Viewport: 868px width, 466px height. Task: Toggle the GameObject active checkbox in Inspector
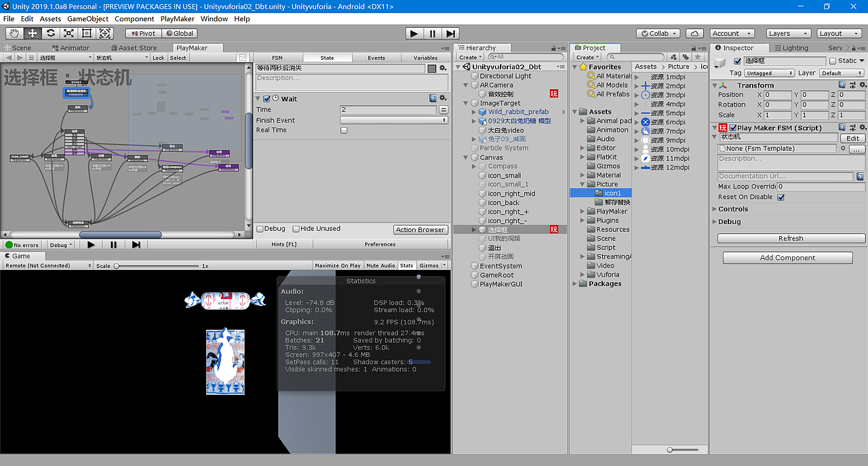click(737, 61)
